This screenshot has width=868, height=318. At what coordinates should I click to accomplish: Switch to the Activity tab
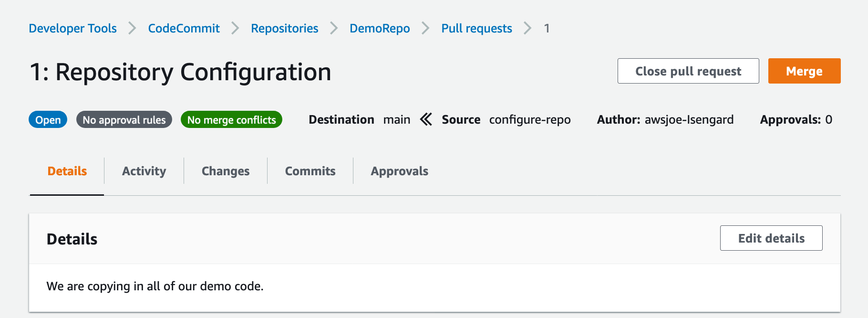coord(144,170)
